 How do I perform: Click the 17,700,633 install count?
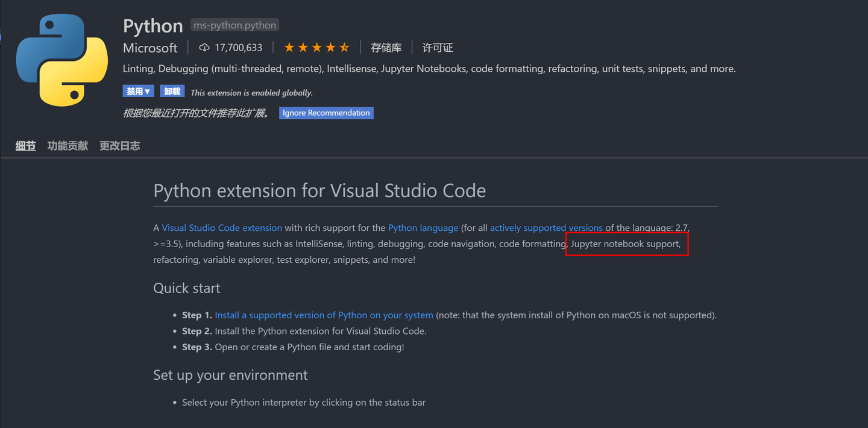(x=238, y=48)
